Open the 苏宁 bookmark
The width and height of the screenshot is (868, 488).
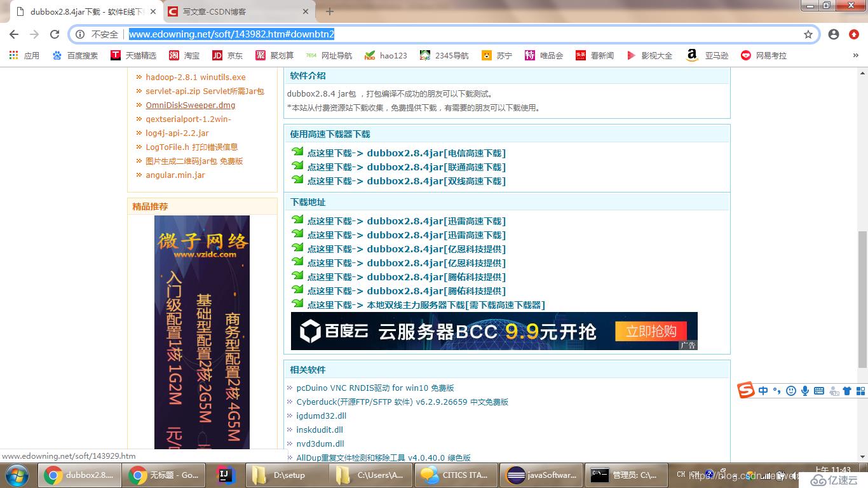click(497, 55)
